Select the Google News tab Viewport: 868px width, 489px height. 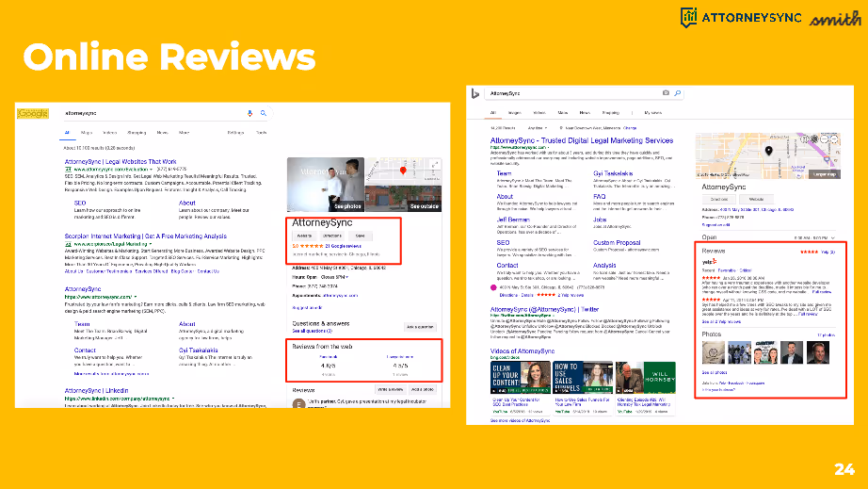[x=162, y=133]
